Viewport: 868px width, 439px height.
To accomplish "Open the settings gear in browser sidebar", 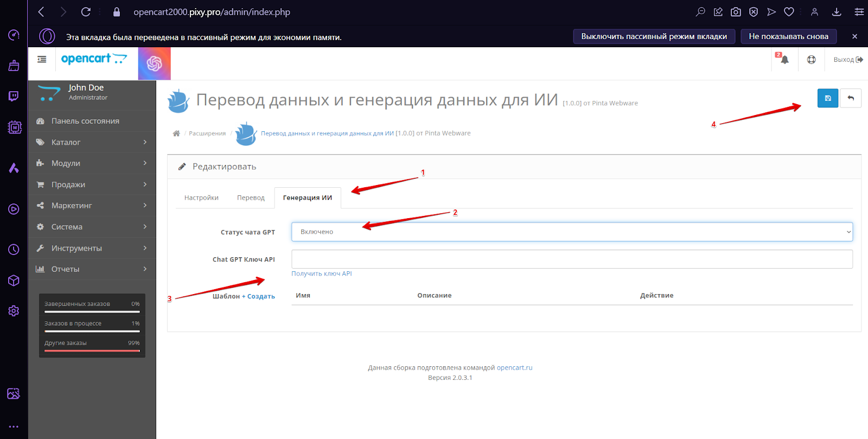I will pyautogui.click(x=14, y=311).
